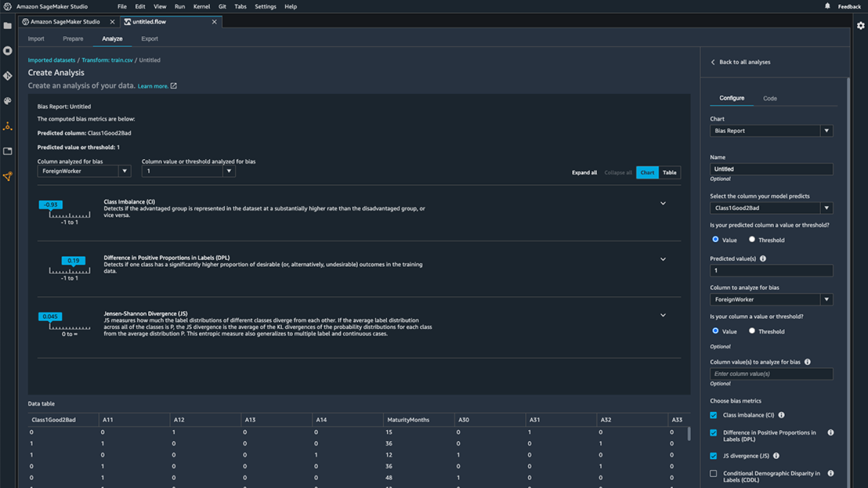Switch bias report to Table view
This screenshot has height=488, width=868.
[669, 172]
